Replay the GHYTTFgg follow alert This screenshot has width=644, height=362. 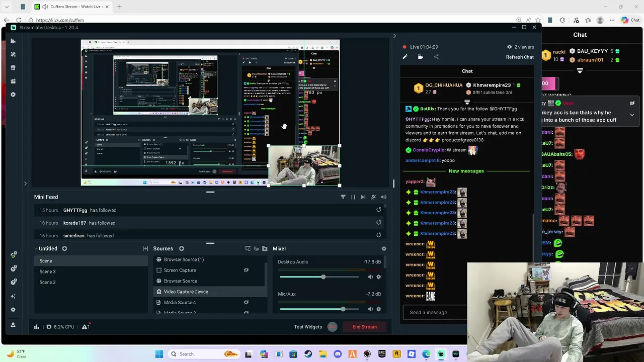[x=379, y=210]
